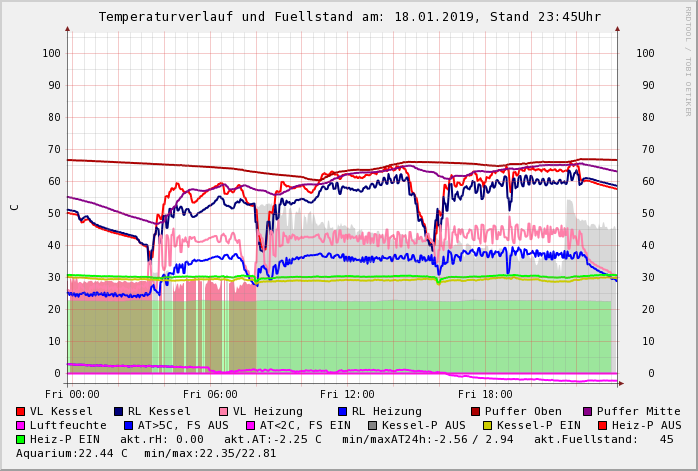Click the chart title Temperaturverlauf und Fuellstand
698x471 pixels.
click(x=349, y=17)
